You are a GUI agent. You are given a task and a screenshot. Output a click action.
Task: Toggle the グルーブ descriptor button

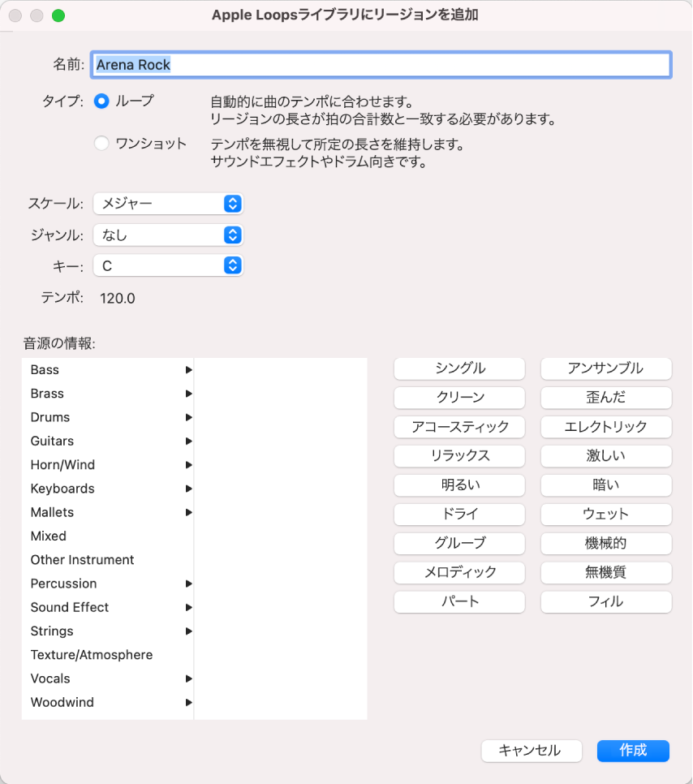(459, 543)
